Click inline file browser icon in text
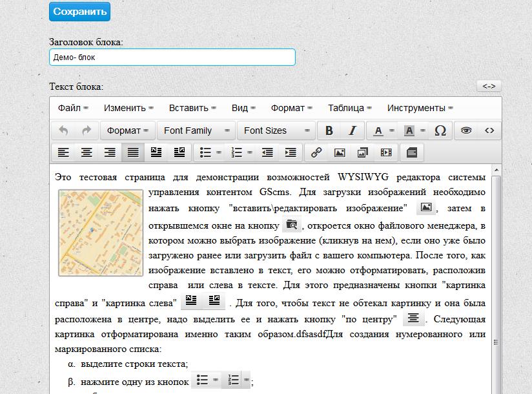The image size is (532, 394). tap(291, 225)
